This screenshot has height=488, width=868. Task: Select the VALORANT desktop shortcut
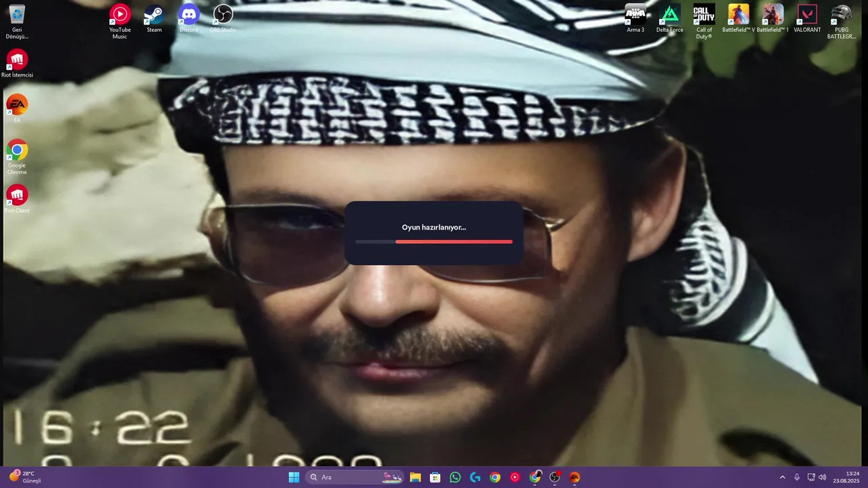pos(807,19)
